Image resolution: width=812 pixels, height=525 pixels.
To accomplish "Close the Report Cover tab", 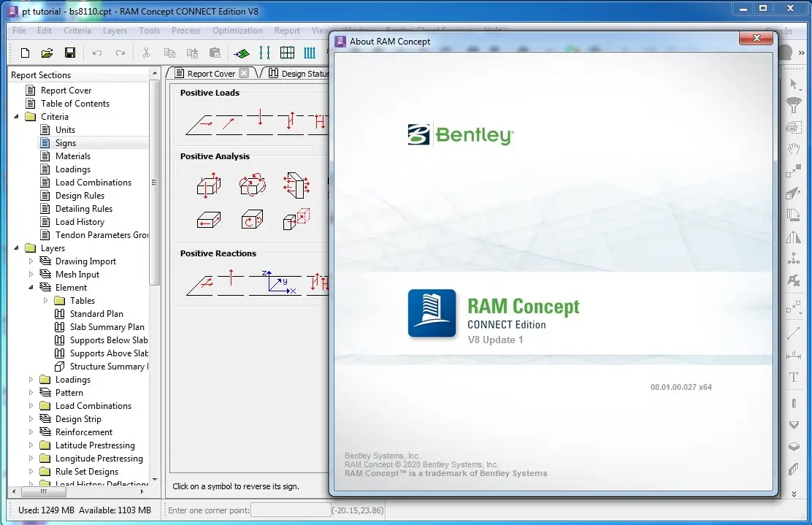I will point(244,73).
